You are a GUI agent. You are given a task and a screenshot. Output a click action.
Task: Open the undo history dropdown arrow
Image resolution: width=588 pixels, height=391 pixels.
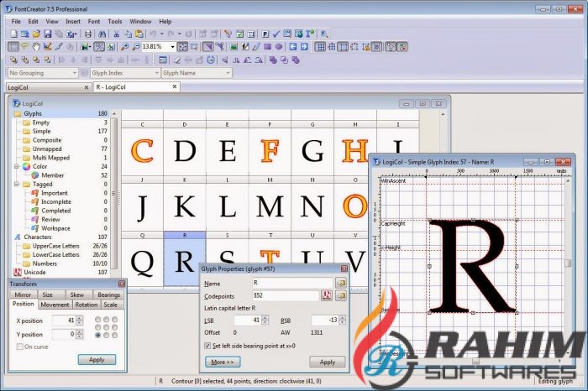(161, 34)
